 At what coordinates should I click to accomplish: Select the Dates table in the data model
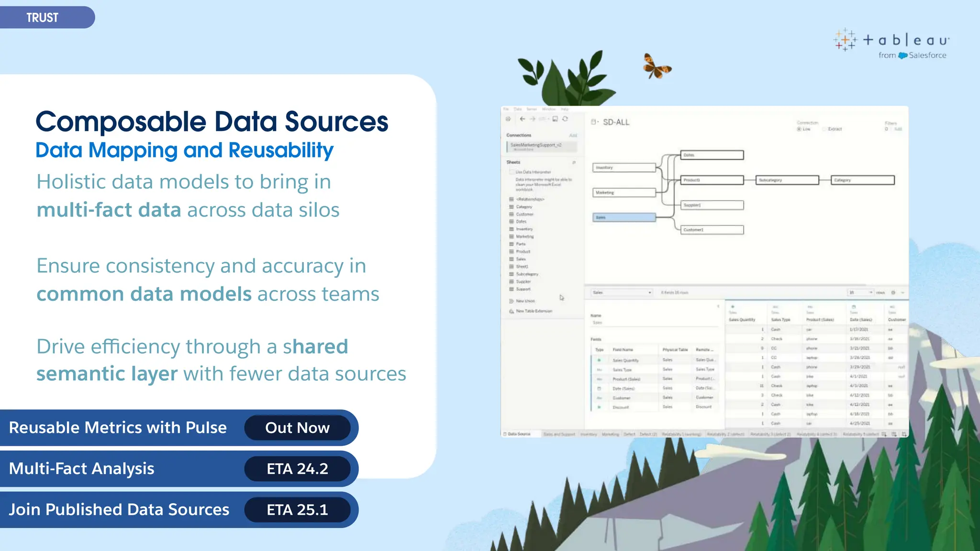pyautogui.click(x=712, y=155)
